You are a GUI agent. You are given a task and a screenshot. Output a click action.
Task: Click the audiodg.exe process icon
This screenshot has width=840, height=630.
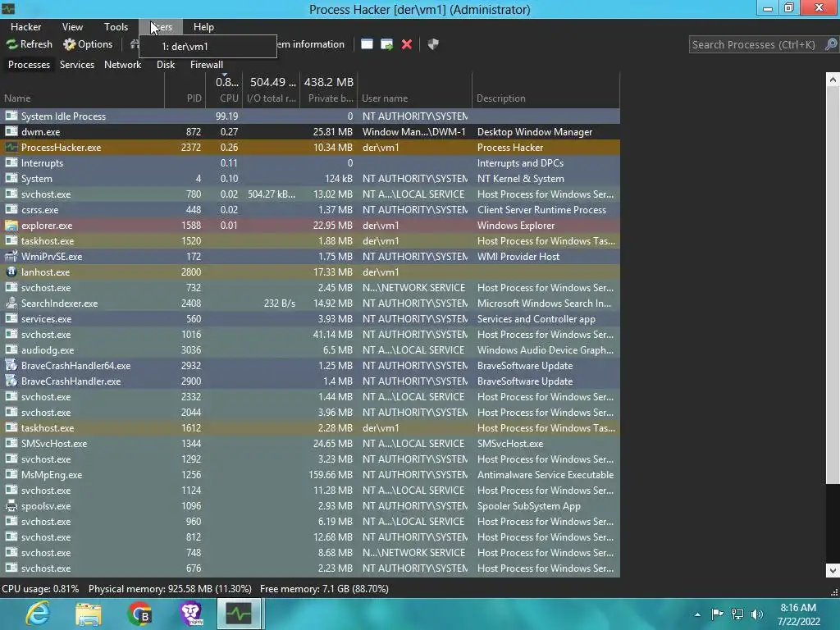coord(11,349)
